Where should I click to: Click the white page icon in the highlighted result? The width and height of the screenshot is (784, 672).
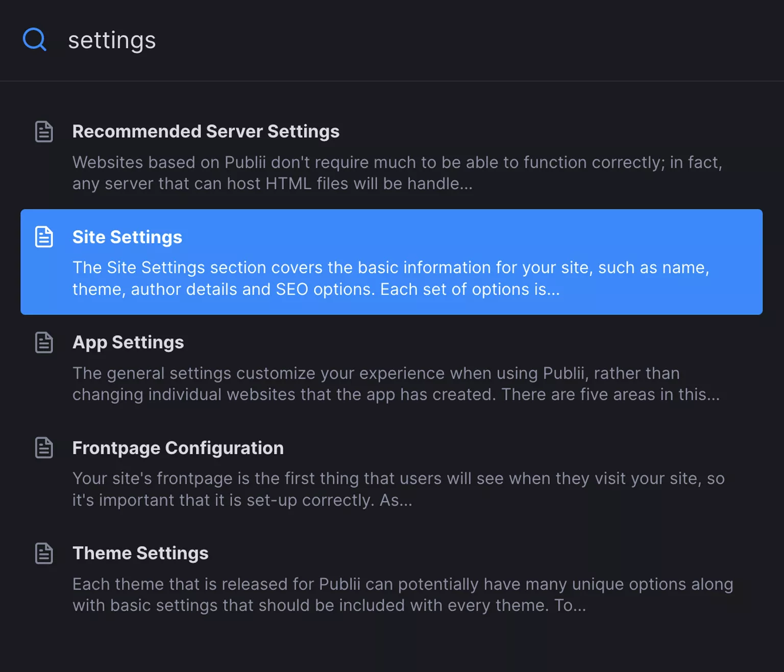(43, 236)
